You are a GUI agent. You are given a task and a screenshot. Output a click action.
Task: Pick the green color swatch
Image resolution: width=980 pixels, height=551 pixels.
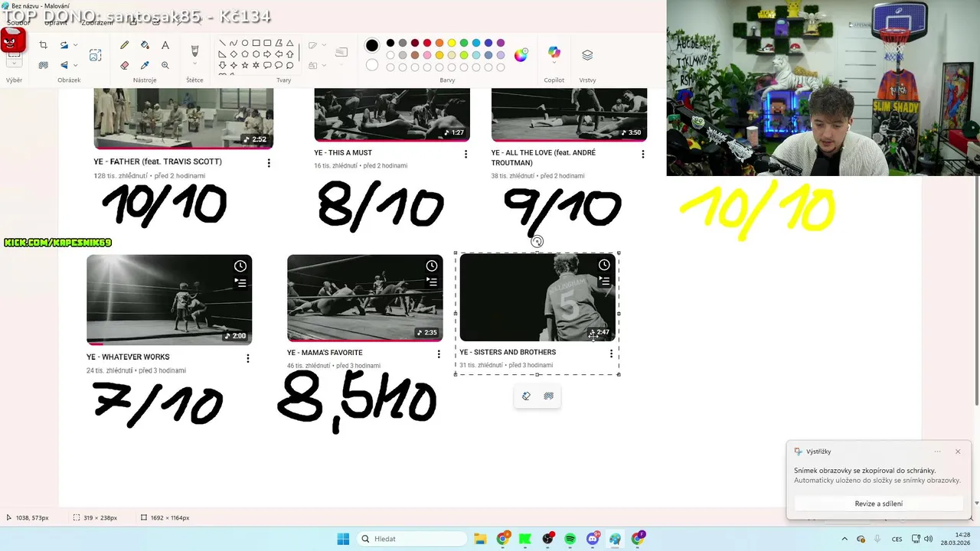tap(464, 43)
